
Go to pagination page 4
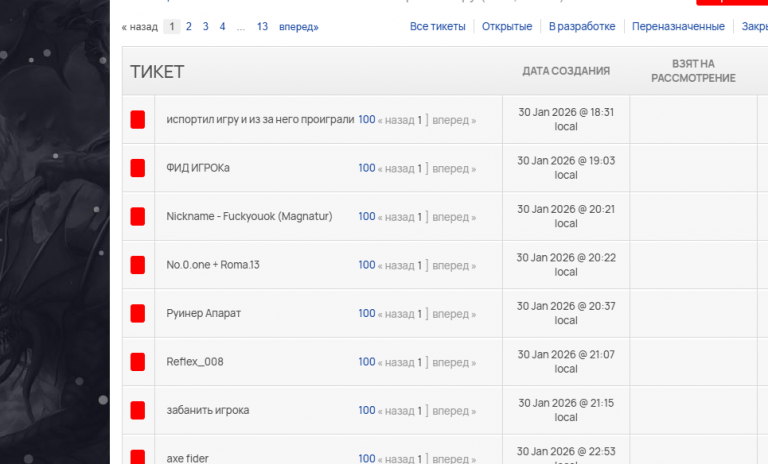point(222,26)
